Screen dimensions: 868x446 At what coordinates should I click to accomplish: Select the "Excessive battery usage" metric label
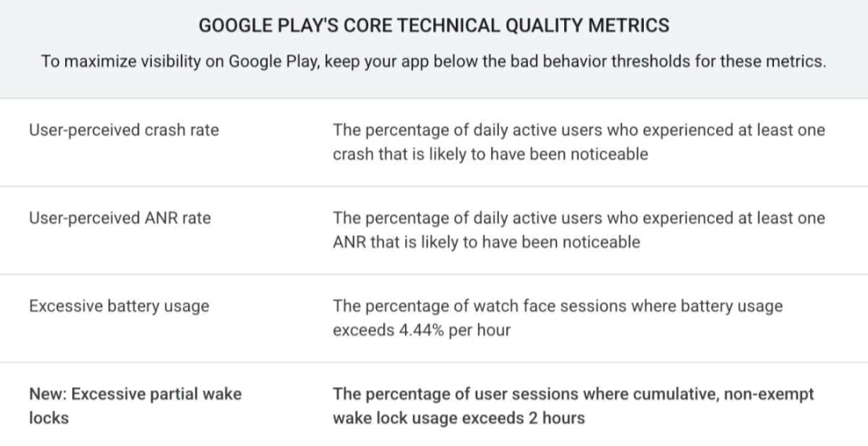[x=119, y=306]
